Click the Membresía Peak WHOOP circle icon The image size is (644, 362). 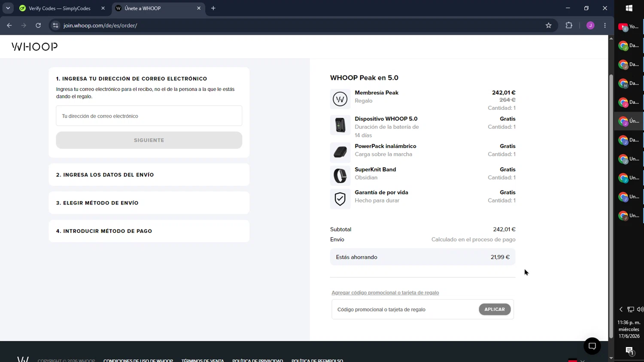340,99
